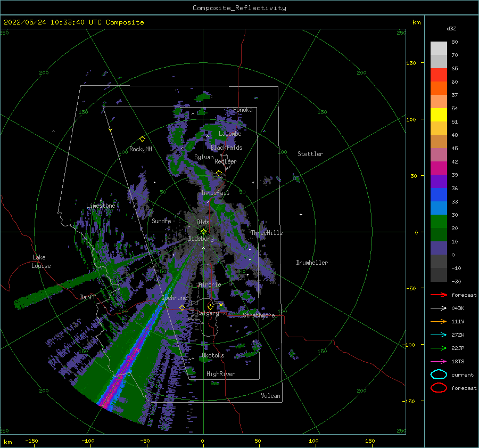Click the -50 tick on bottom axis

[144, 441]
